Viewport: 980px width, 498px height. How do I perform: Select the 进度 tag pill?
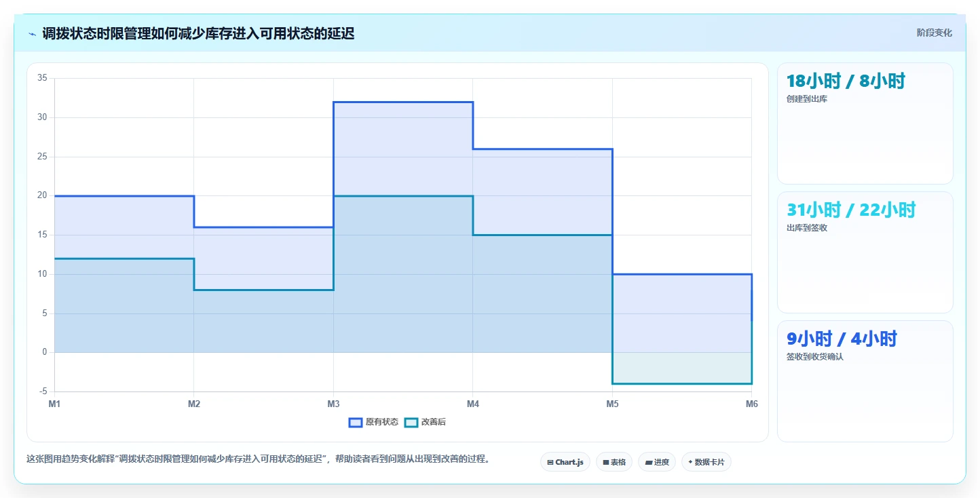pyautogui.click(x=657, y=462)
